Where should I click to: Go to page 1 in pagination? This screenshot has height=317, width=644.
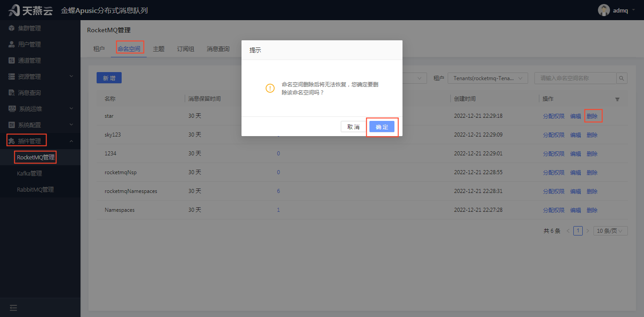pos(578,231)
